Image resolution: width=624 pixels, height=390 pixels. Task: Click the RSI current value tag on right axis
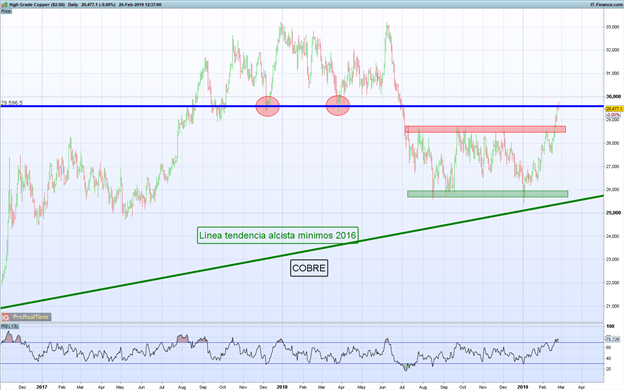[x=612, y=339]
